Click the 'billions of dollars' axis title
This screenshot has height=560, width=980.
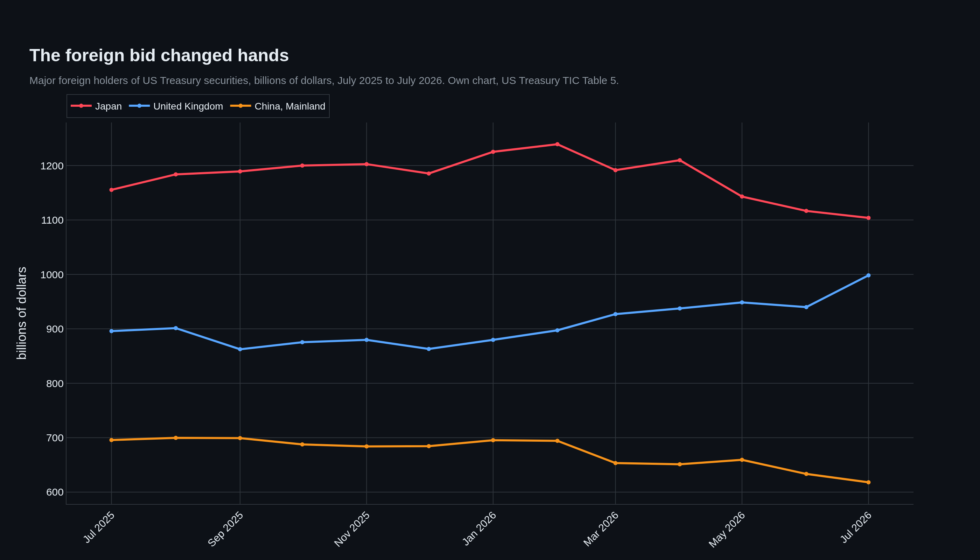tap(22, 314)
